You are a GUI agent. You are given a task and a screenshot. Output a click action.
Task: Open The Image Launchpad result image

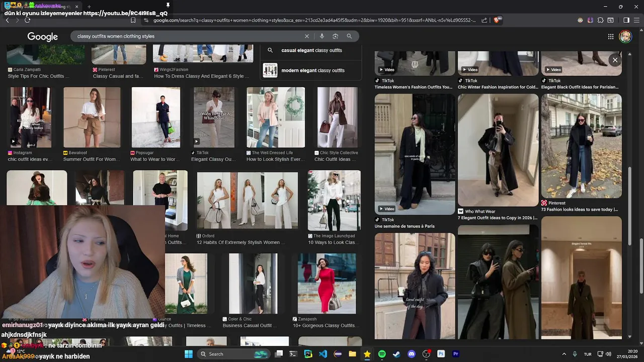[334, 200]
